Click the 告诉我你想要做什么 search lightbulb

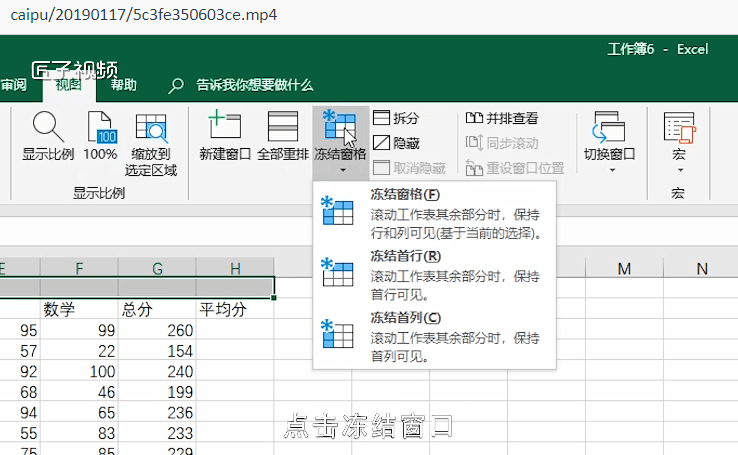pos(177,86)
